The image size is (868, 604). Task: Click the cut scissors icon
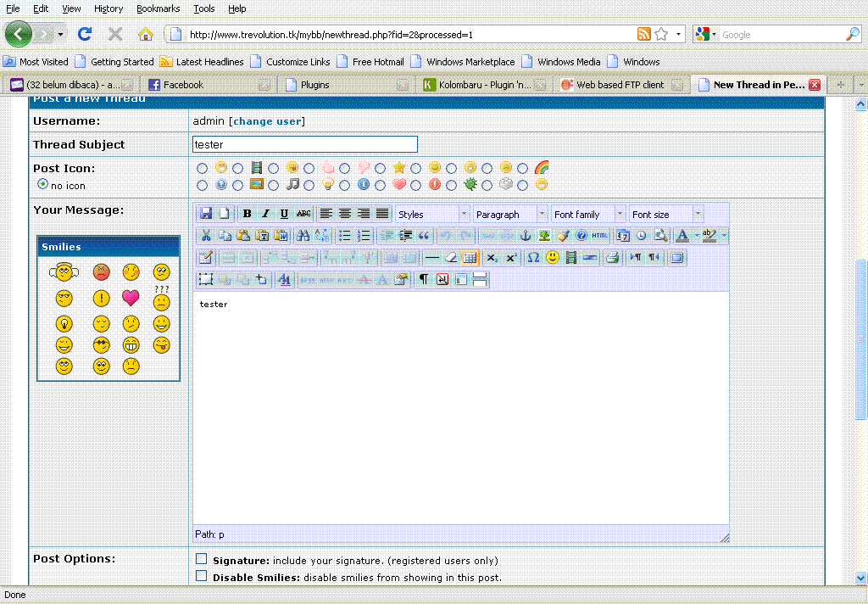pos(205,236)
